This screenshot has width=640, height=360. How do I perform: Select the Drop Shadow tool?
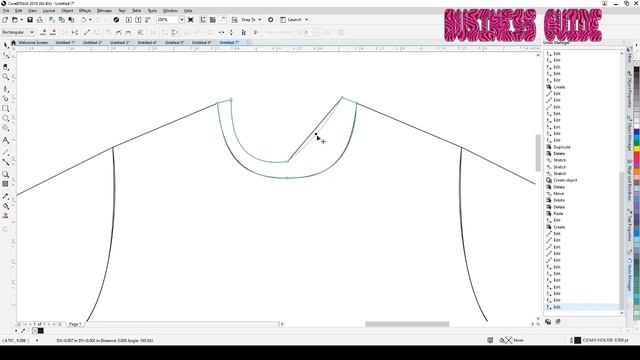click(6, 174)
